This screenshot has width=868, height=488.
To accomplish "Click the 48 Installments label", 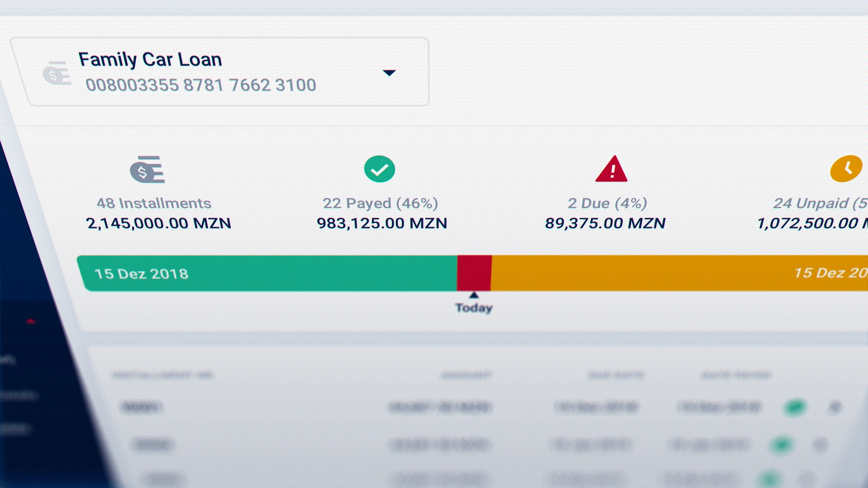I will (154, 203).
